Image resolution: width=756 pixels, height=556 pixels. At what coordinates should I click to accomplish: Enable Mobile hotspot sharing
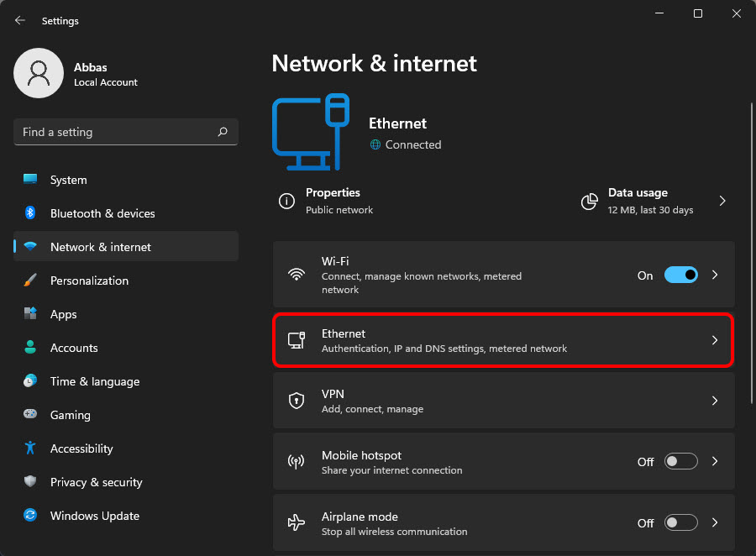pos(680,461)
